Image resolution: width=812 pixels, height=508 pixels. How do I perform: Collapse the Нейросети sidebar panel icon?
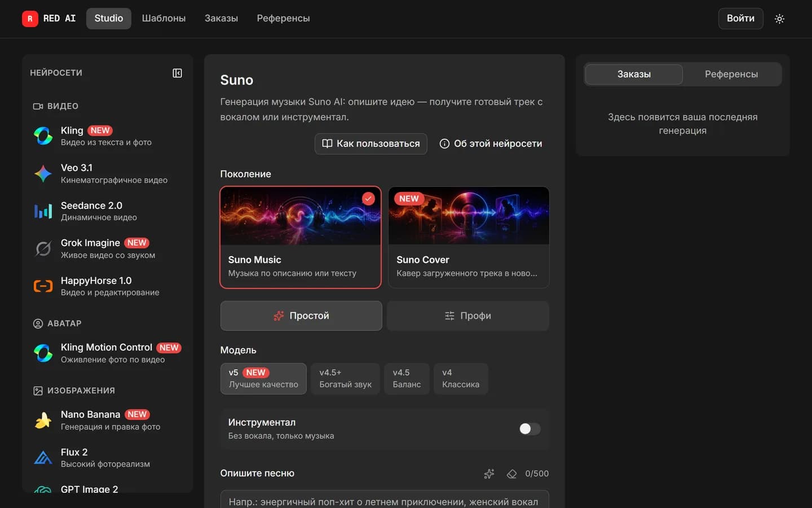point(177,73)
